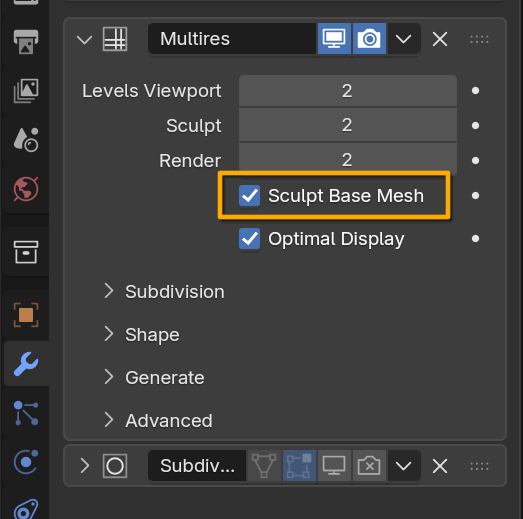523x519 pixels.
Task: Open the Scene properties tab
Action: pos(26,140)
